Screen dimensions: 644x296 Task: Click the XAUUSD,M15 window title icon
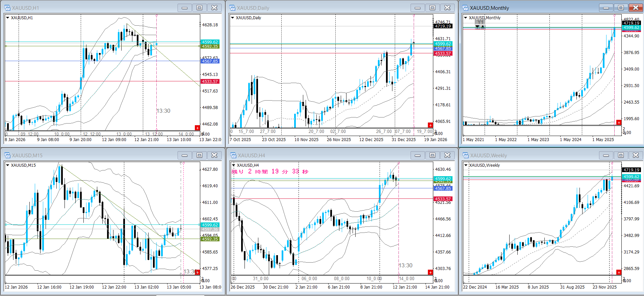7,155
